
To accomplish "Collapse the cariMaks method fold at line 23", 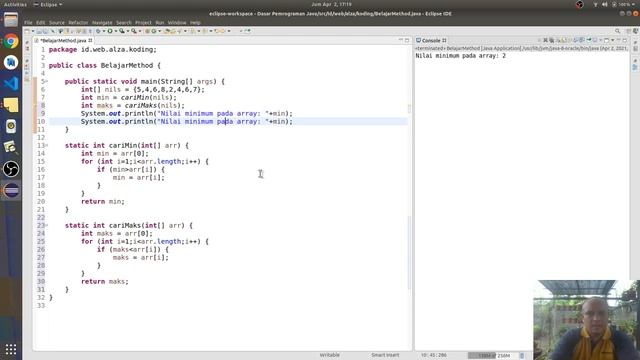I will [x=47, y=226].
